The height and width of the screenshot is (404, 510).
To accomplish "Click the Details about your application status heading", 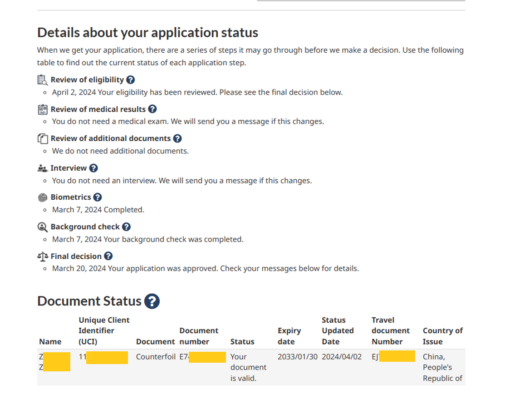I will click(148, 33).
